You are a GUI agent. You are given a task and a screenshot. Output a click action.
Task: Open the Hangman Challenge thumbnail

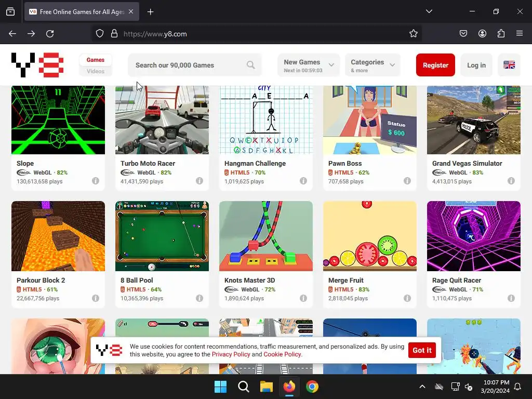pyautogui.click(x=266, y=120)
